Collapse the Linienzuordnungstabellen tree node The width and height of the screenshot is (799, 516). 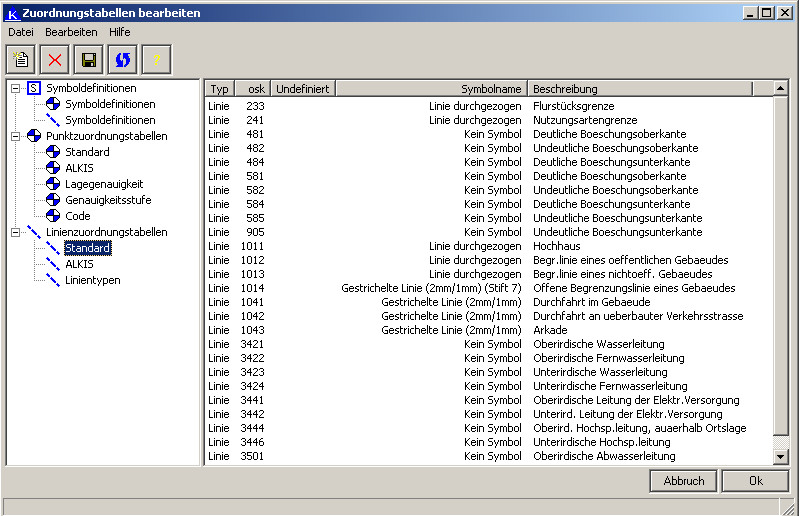tap(16, 232)
